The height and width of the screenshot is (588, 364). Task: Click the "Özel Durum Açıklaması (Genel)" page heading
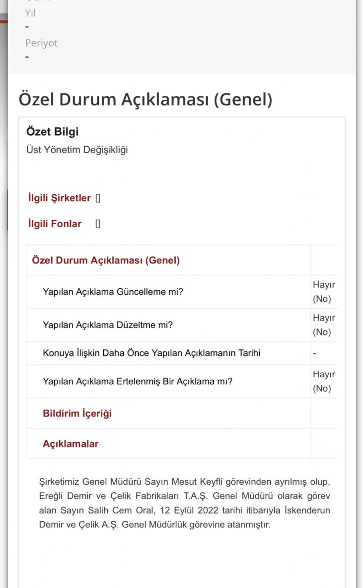point(145,99)
